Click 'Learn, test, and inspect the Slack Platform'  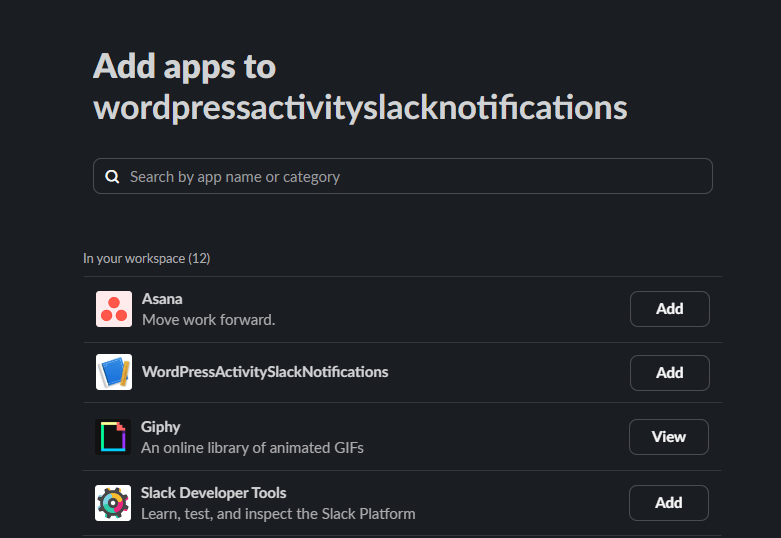[278, 514]
